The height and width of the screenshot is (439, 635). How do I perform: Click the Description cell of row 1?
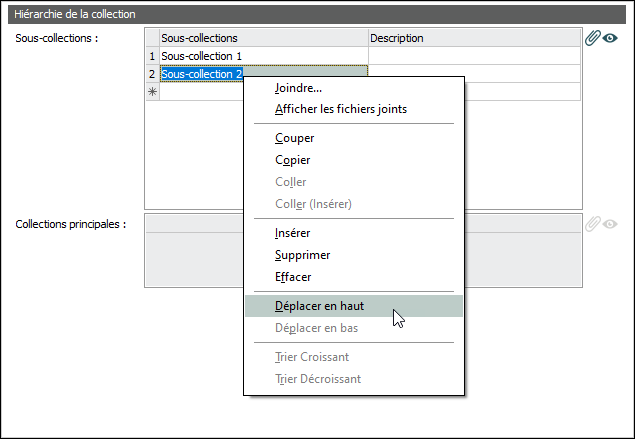[x=474, y=56]
